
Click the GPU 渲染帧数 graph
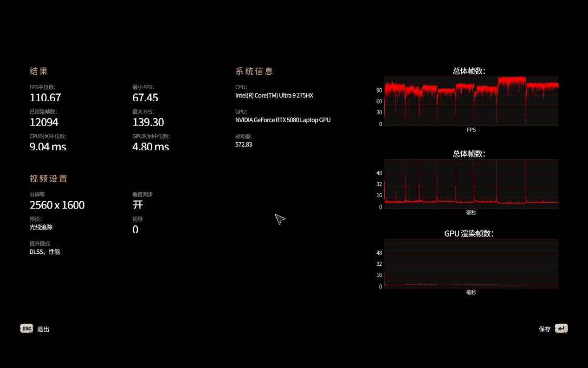pos(471,263)
